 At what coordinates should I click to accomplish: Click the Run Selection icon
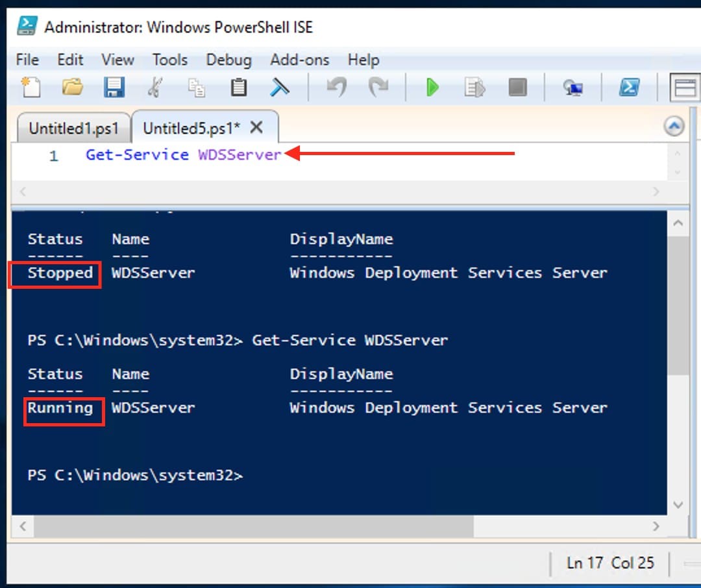click(x=474, y=87)
